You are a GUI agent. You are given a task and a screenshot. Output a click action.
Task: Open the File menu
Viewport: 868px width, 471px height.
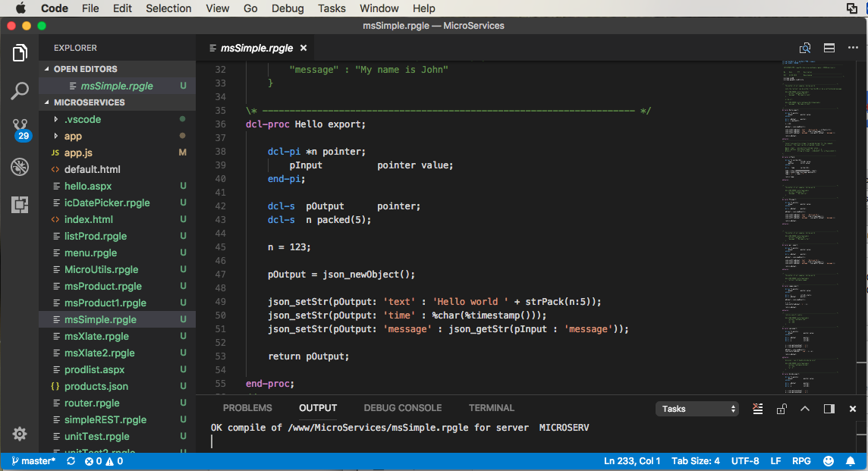90,8
